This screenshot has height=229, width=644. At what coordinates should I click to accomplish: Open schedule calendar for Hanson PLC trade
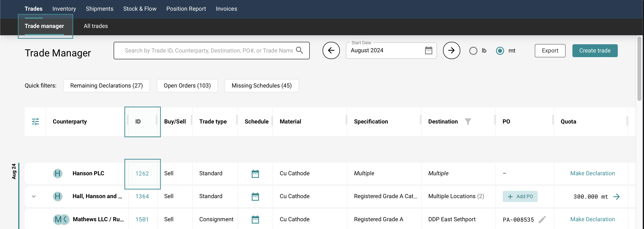255,174
